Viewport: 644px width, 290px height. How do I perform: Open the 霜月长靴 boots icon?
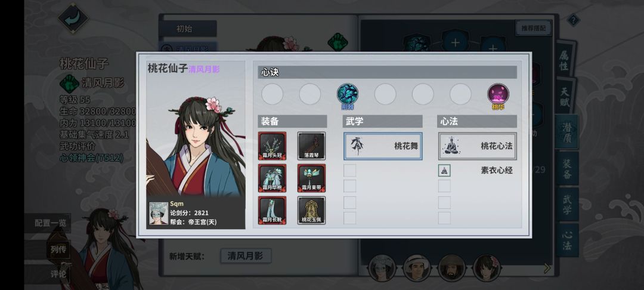click(272, 210)
